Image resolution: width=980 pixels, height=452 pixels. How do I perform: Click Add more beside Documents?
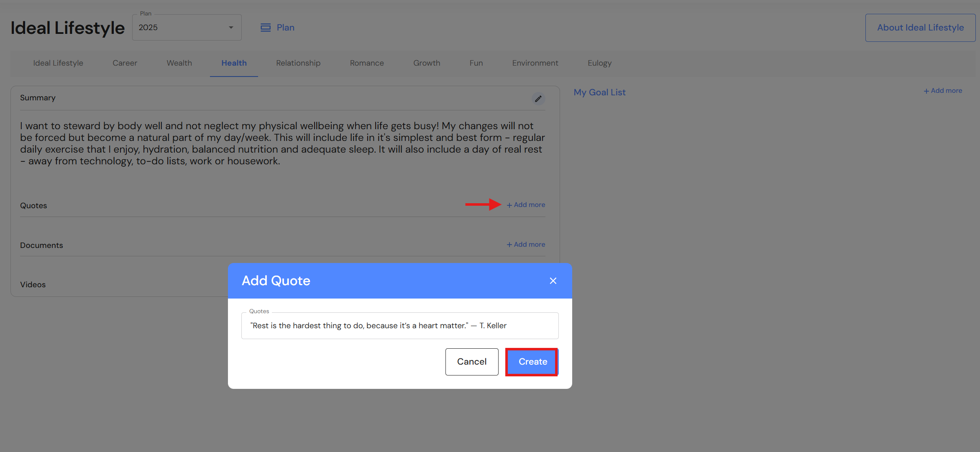pyautogui.click(x=526, y=245)
